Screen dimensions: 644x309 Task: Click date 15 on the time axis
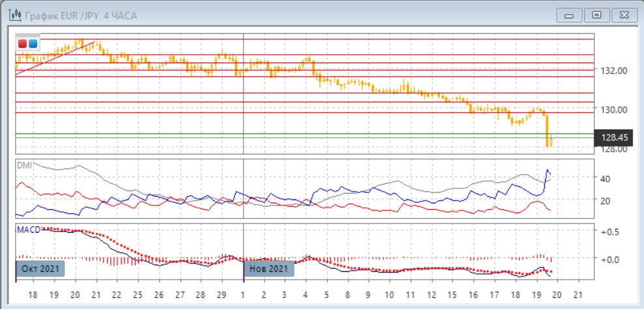[x=452, y=295]
